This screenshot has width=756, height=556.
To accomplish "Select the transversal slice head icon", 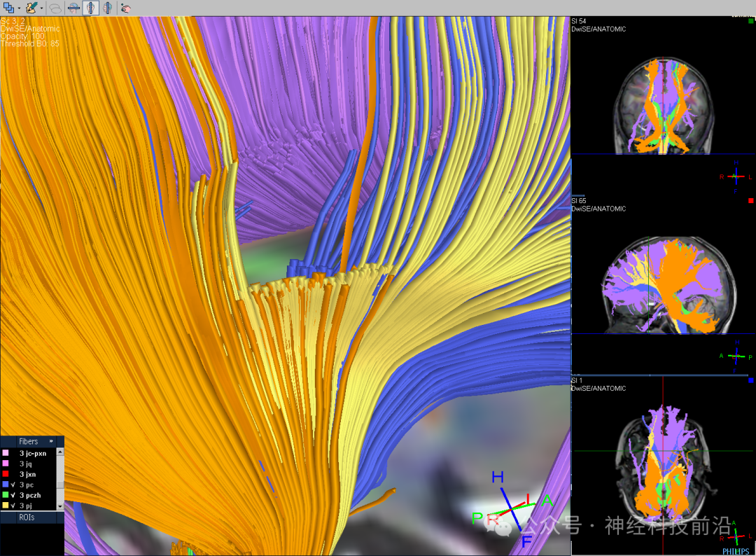I will click(73, 8).
